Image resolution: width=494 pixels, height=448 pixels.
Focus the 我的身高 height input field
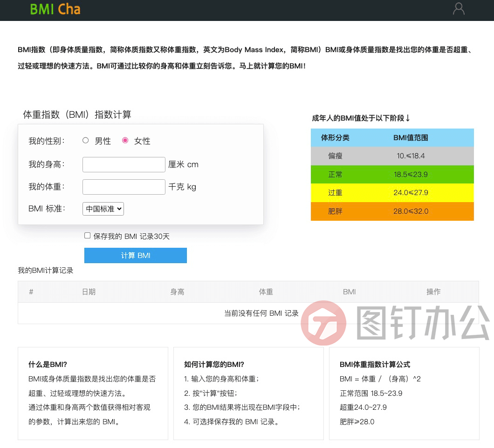124,164
